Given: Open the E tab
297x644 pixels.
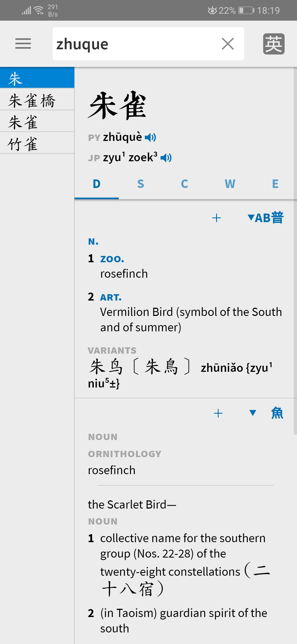Looking at the screenshot, I should coord(275,184).
